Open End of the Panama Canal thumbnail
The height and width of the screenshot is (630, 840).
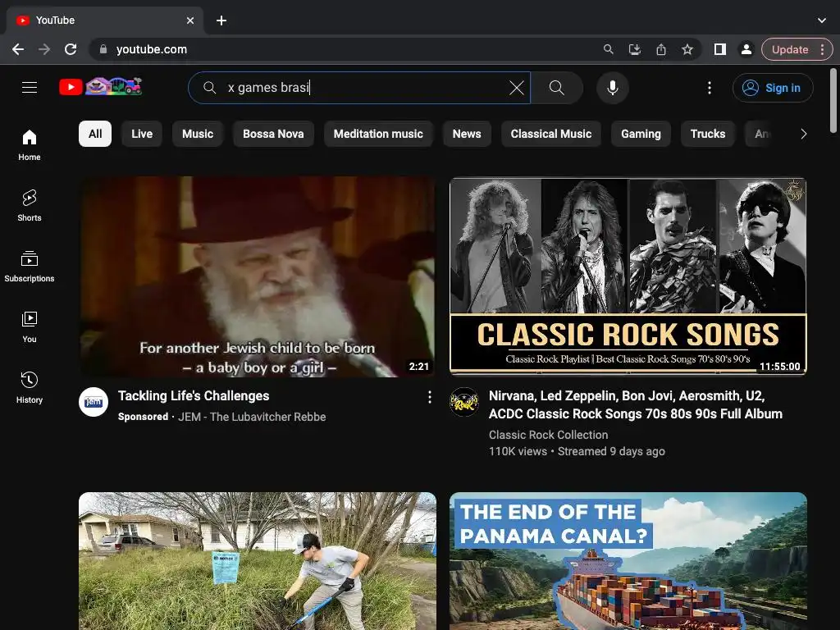click(628, 561)
